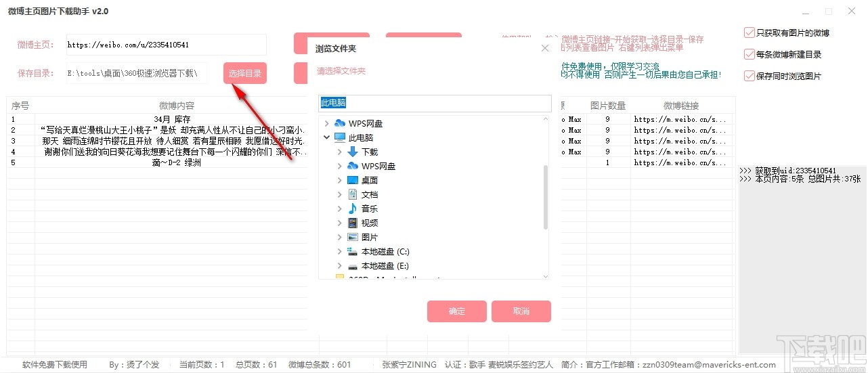Click '软件免费下载使用' status text
The width and height of the screenshot is (868, 373).
[55, 365]
